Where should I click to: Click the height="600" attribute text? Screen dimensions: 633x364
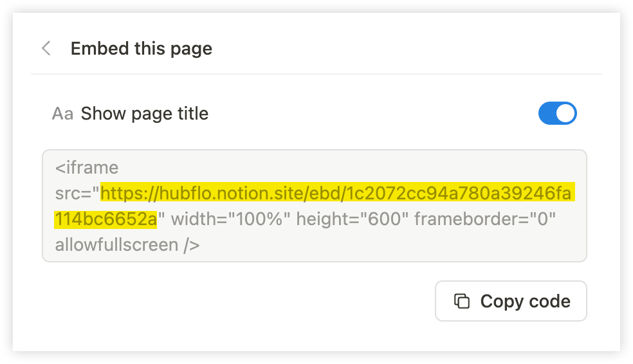[352, 219]
